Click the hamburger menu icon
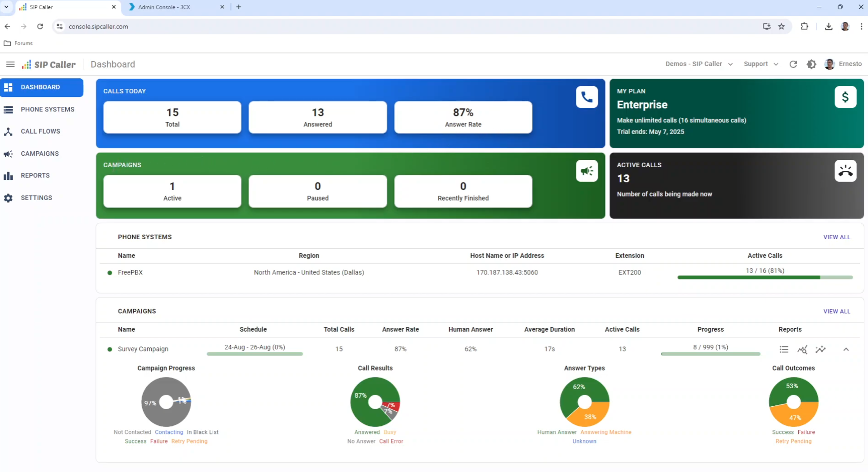868x472 pixels. (x=10, y=64)
